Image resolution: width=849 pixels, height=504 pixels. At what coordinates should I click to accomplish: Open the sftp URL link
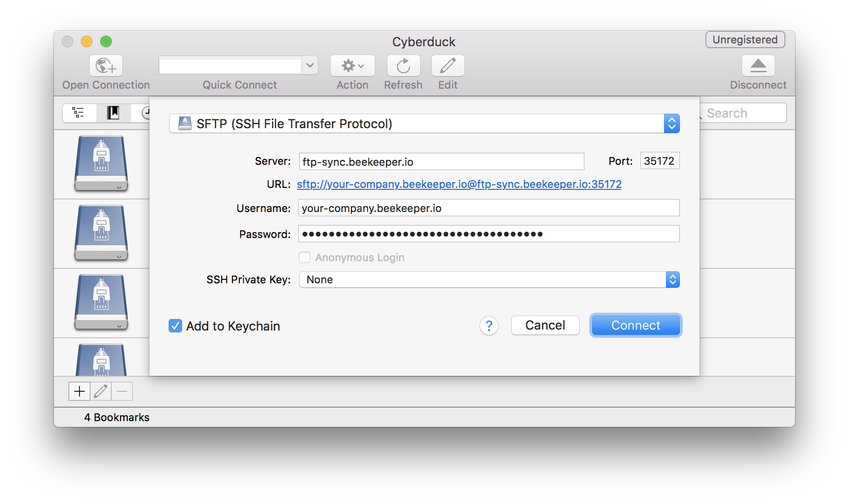[459, 185]
